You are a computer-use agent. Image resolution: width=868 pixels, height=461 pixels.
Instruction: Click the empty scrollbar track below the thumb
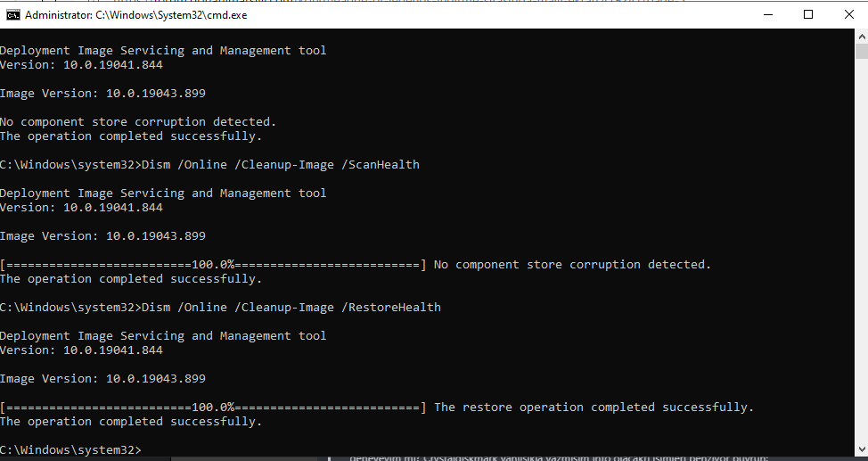(861, 268)
